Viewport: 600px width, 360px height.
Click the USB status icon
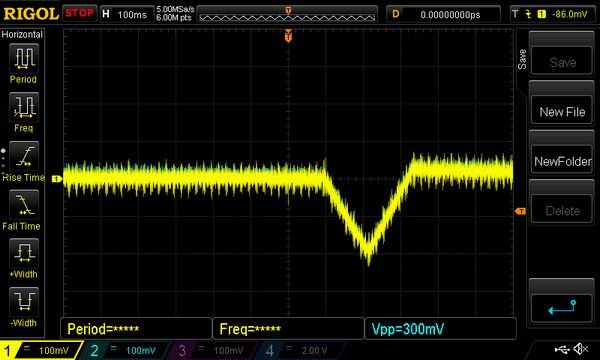pyautogui.click(x=562, y=349)
